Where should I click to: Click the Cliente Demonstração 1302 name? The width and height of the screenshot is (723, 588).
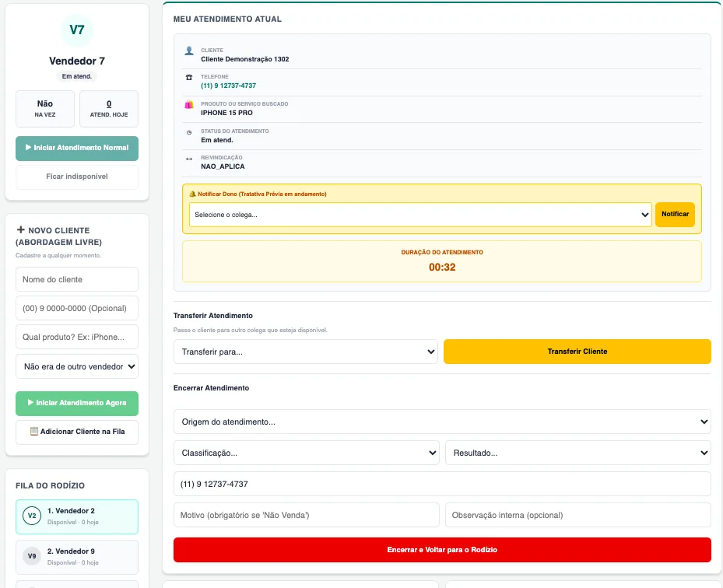click(x=245, y=59)
